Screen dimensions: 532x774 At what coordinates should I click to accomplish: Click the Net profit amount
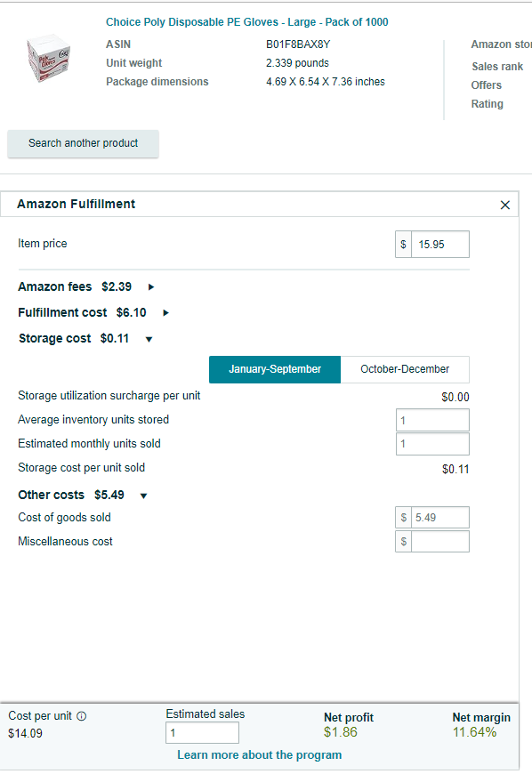[x=341, y=732]
